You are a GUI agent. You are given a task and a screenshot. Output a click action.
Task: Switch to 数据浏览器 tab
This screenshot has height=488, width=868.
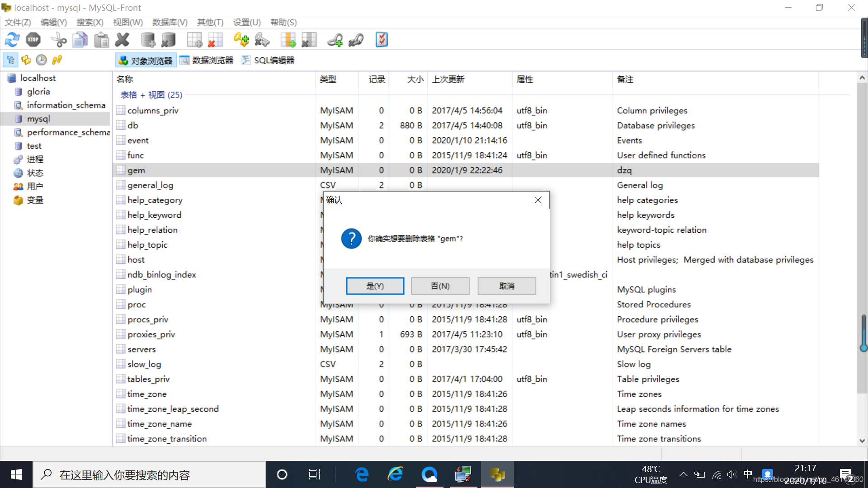coord(207,60)
